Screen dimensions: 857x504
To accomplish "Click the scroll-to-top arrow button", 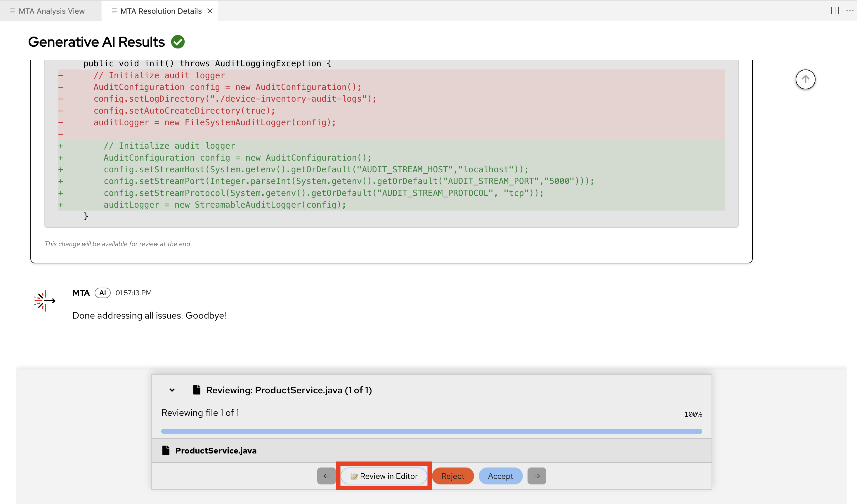I will (x=805, y=79).
